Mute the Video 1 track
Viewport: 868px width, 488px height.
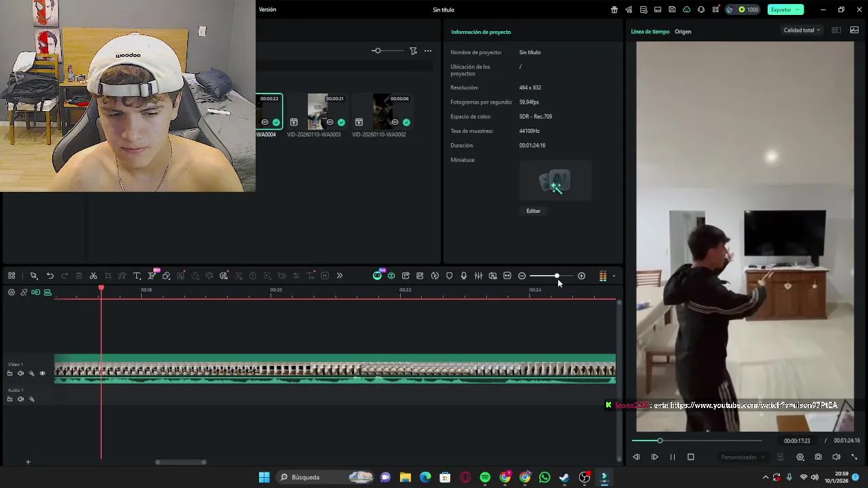point(20,373)
